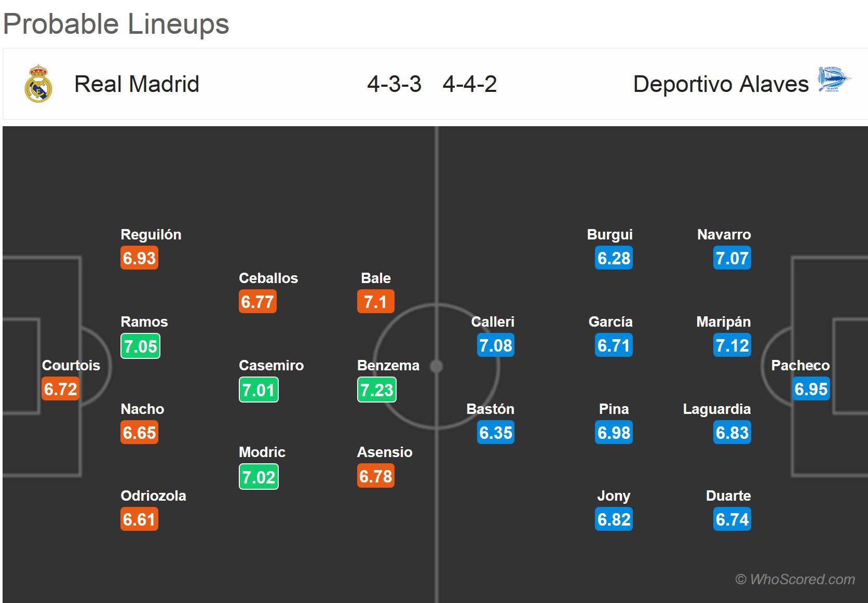Click Benzema's 7.23 rating badge

(x=377, y=390)
